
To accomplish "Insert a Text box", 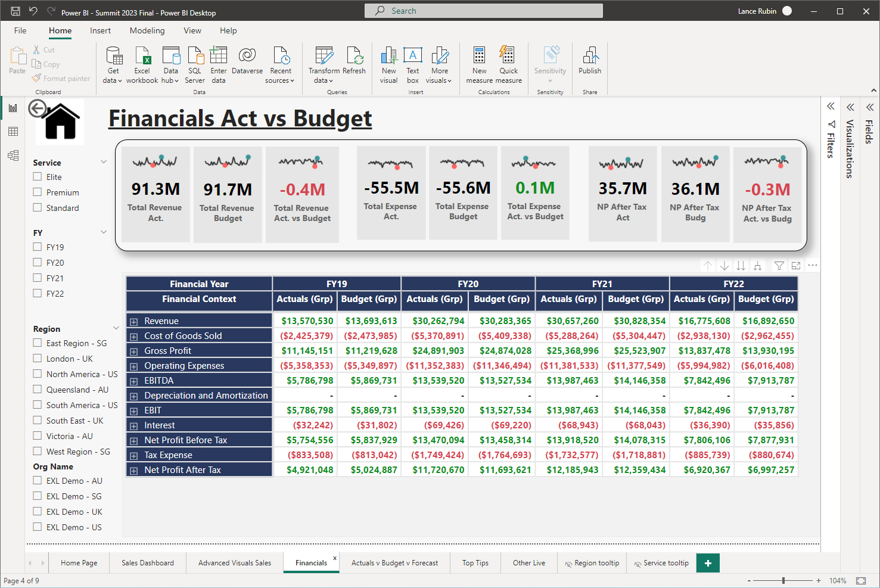I will point(413,66).
